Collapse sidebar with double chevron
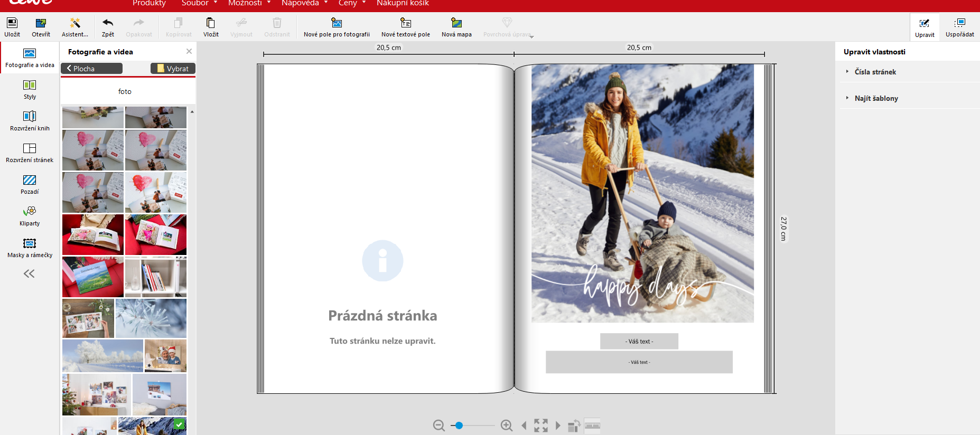The image size is (980, 435). coord(29,273)
